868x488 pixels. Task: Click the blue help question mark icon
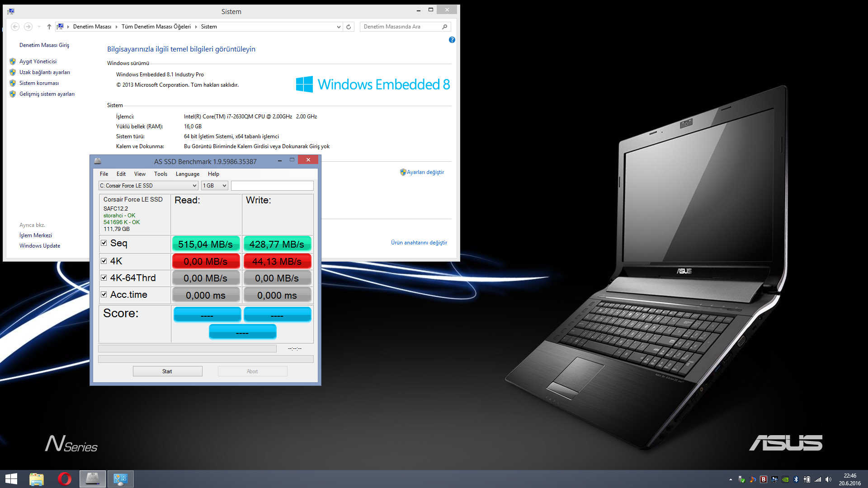452,40
